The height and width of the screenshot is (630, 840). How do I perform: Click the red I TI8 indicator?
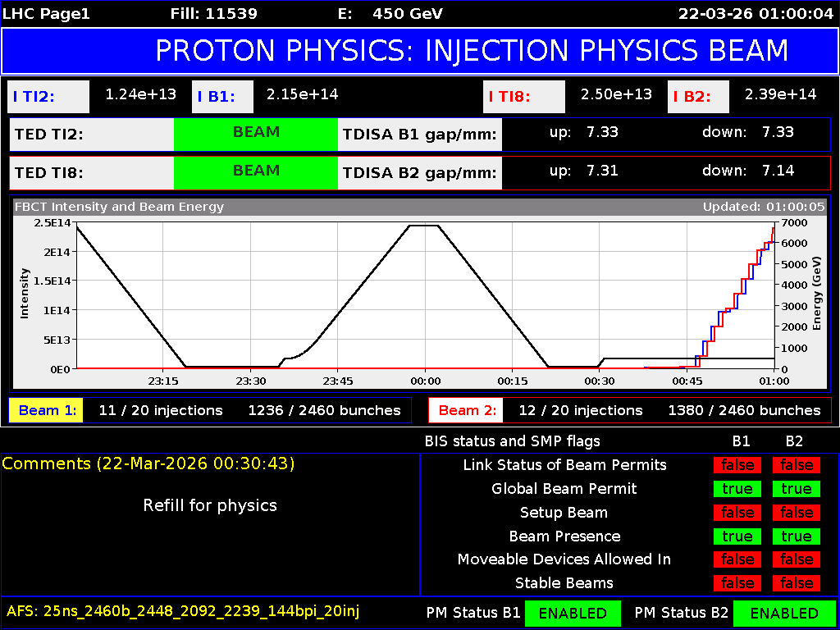[x=524, y=97]
